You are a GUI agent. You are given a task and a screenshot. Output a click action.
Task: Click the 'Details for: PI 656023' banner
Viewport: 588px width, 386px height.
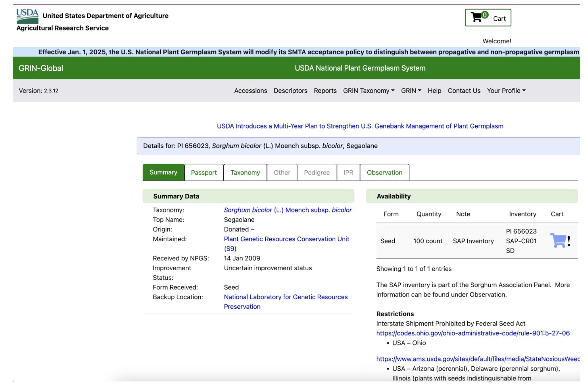pyautogui.click(x=358, y=146)
